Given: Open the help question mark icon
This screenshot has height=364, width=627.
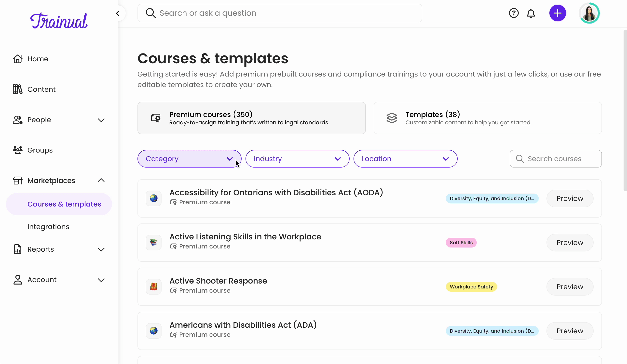Looking at the screenshot, I should (514, 13).
